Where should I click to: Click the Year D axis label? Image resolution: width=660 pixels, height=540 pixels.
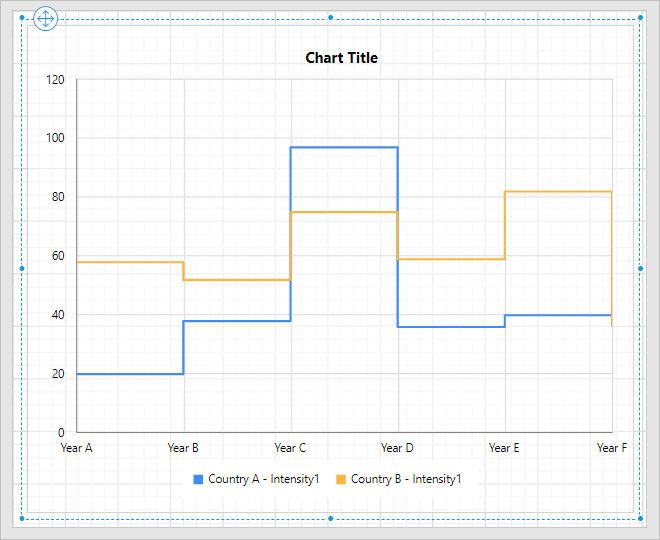tap(397, 448)
